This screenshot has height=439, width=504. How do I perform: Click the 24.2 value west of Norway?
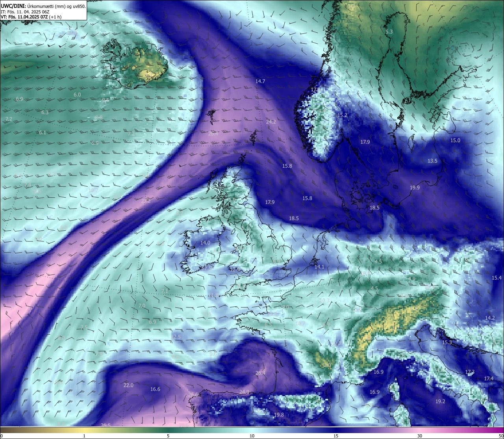(271, 122)
